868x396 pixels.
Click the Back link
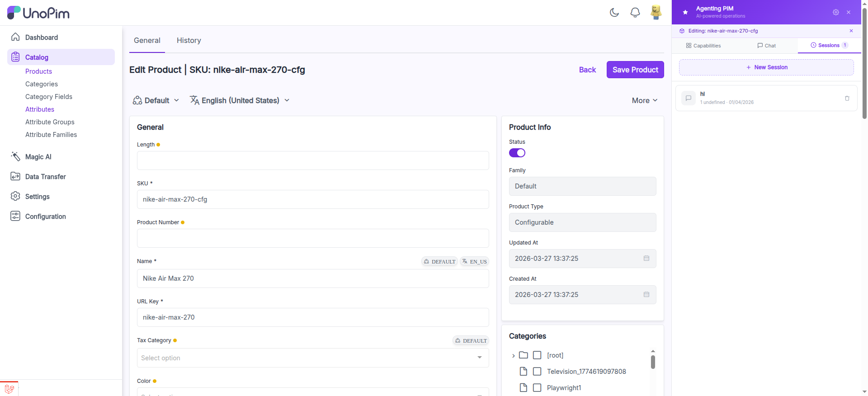587,70
